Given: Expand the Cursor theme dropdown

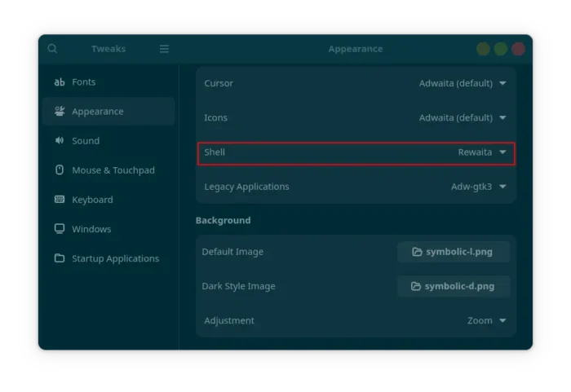Looking at the screenshot, I should pyautogui.click(x=463, y=83).
